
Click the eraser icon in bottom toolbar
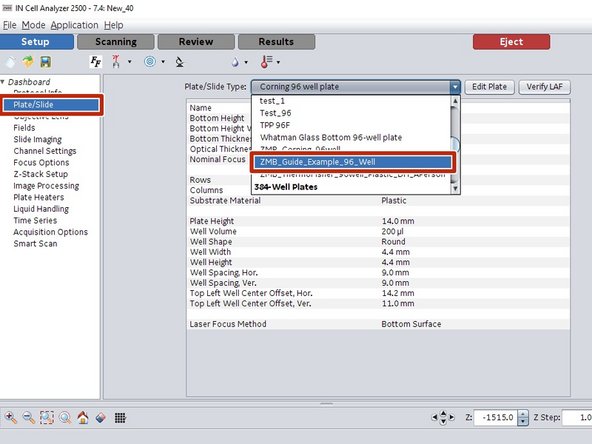point(100,418)
